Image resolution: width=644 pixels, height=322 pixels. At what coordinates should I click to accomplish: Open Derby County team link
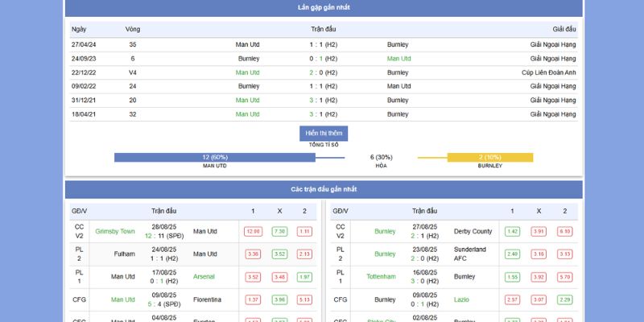[x=473, y=232]
